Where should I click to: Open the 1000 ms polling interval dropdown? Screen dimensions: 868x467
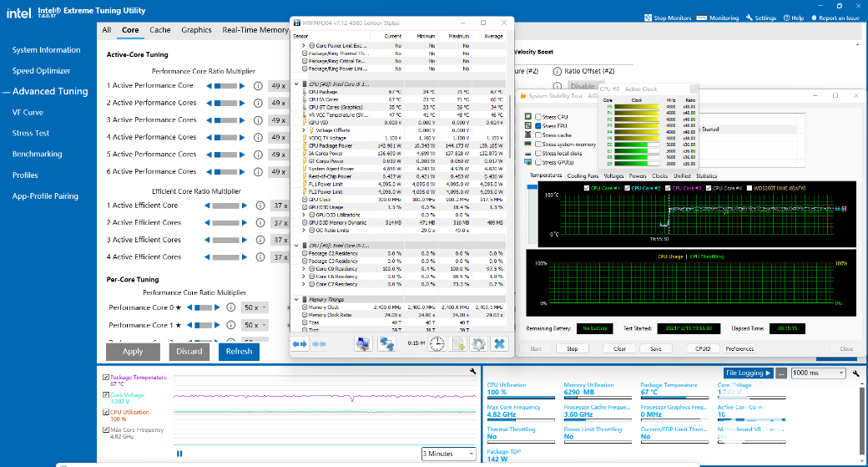pos(818,373)
